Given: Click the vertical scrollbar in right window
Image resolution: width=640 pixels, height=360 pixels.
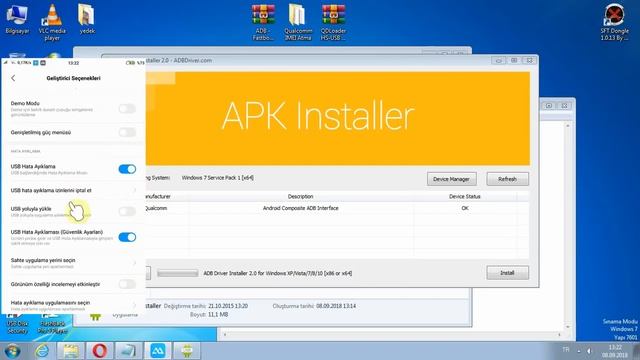Looking at the screenshot, I should point(567,227).
